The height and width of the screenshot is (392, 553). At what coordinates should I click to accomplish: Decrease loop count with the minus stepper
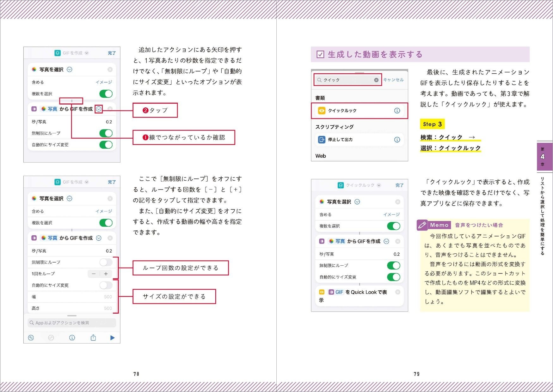click(94, 274)
